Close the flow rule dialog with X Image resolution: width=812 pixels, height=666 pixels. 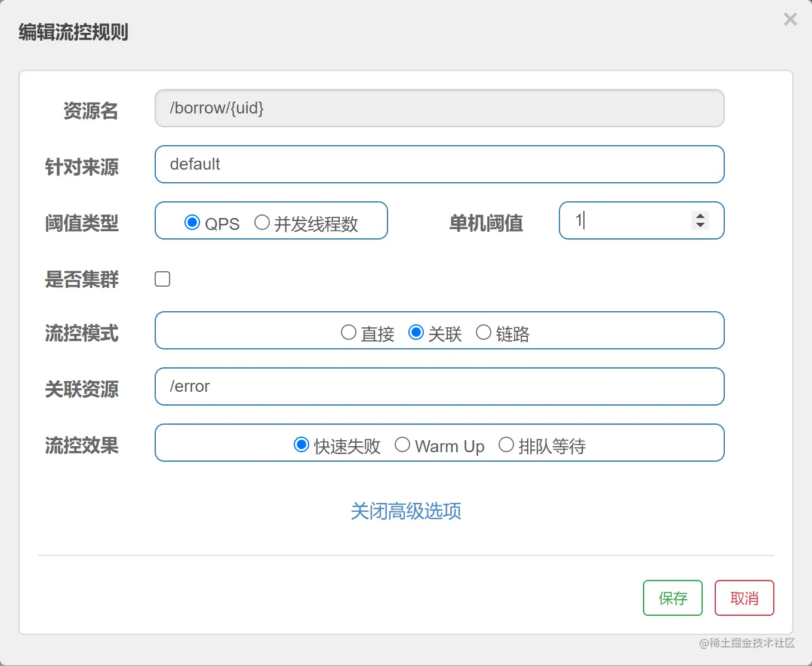tap(790, 20)
